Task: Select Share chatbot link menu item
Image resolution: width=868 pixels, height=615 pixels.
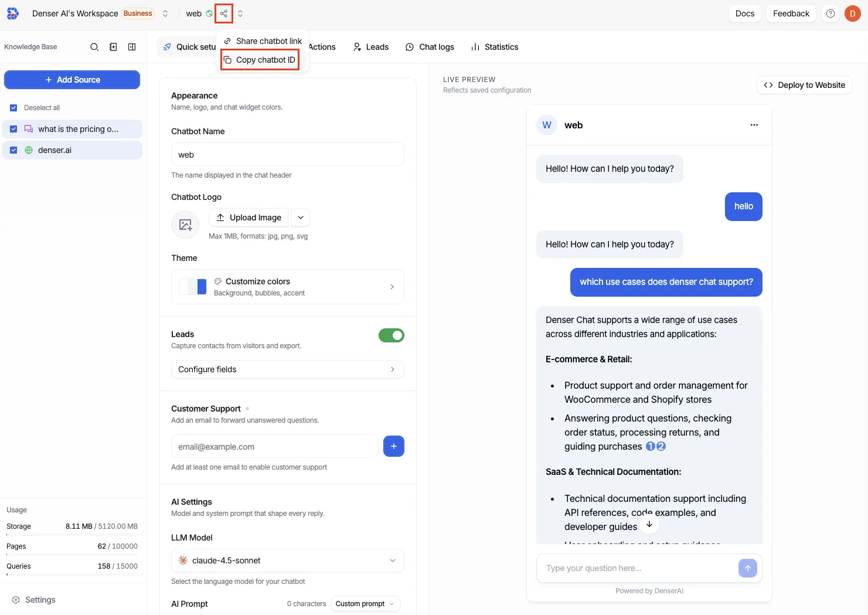Action: [263, 41]
